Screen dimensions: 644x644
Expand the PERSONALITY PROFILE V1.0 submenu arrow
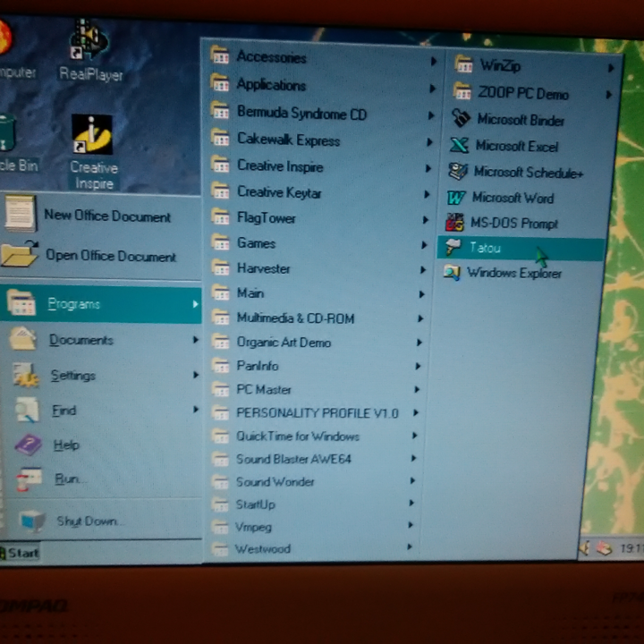[x=416, y=412]
